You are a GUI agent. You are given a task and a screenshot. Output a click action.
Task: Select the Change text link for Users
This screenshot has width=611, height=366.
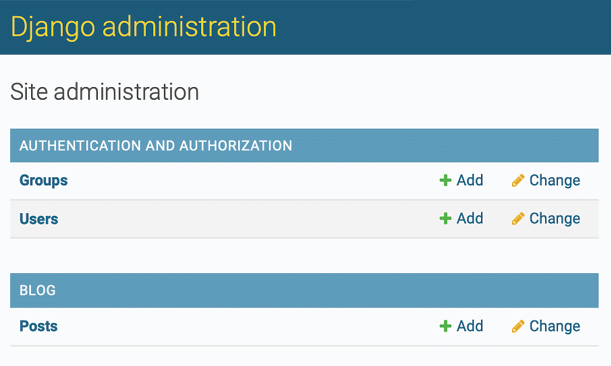(x=554, y=219)
